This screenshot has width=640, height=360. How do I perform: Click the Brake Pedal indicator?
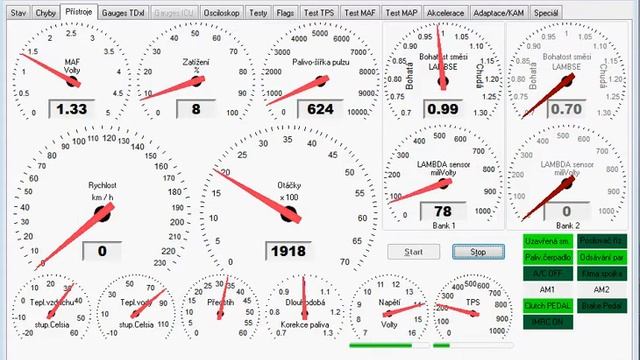pyautogui.click(x=602, y=306)
